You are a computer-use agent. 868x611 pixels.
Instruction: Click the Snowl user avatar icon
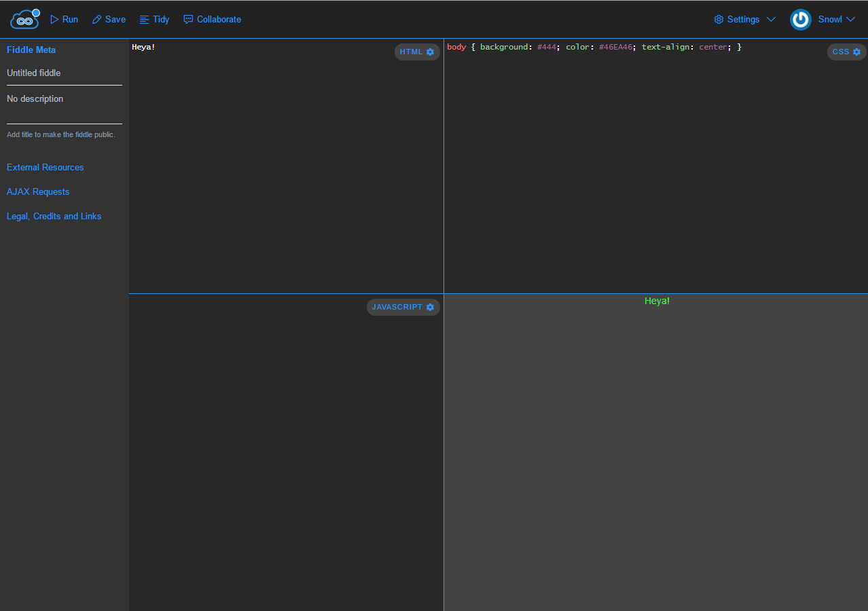pyautogui.click(x=800, y=19)
